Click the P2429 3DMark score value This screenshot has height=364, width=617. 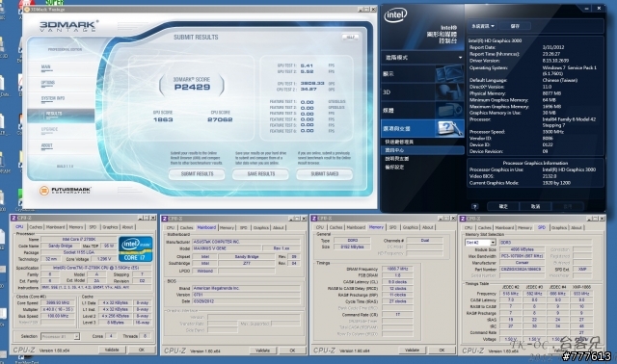click(x=192, y=88)
